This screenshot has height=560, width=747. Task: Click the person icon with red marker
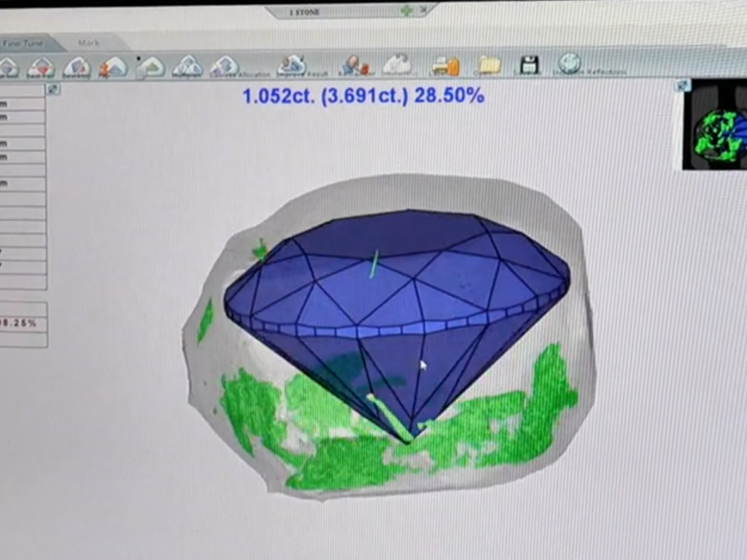355,66
